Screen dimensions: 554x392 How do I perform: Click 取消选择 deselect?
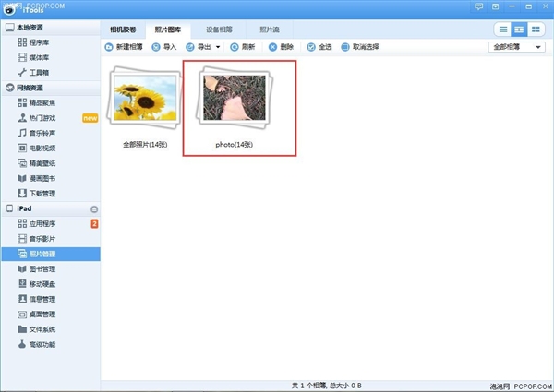coord(360,47)
